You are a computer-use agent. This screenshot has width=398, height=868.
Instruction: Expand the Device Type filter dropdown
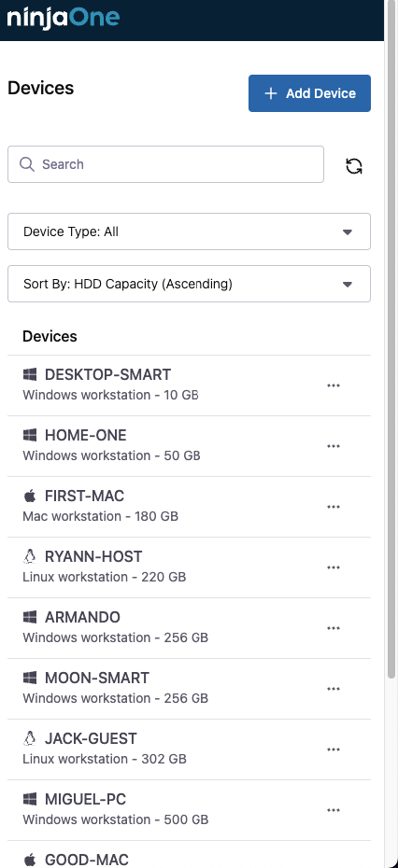point(189,231)
